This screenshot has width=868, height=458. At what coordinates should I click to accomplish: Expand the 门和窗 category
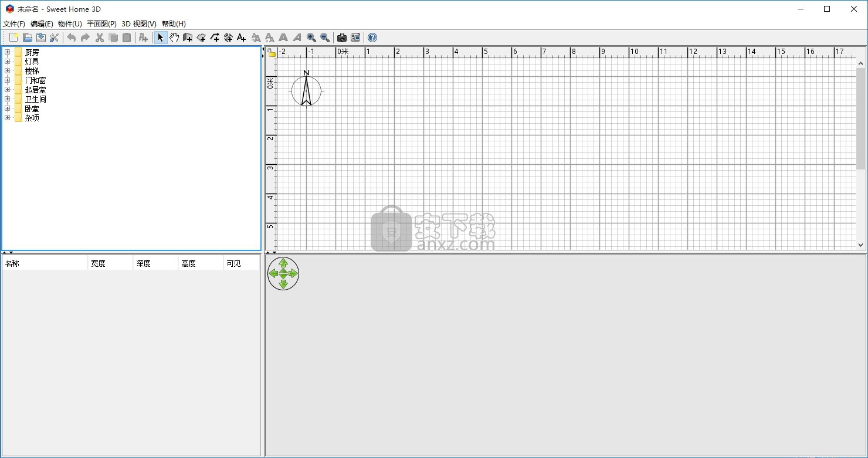coord(8,80)
